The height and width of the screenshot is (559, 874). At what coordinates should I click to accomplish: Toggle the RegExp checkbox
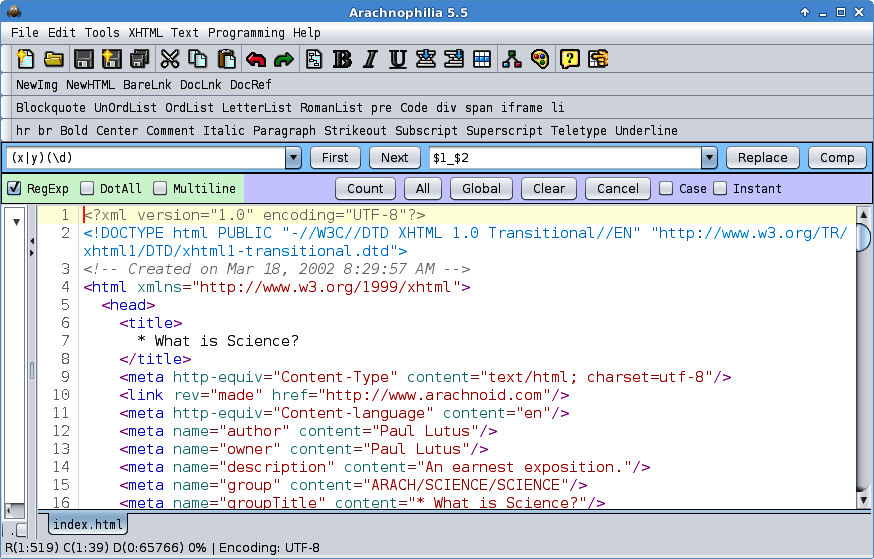[14, 188]
